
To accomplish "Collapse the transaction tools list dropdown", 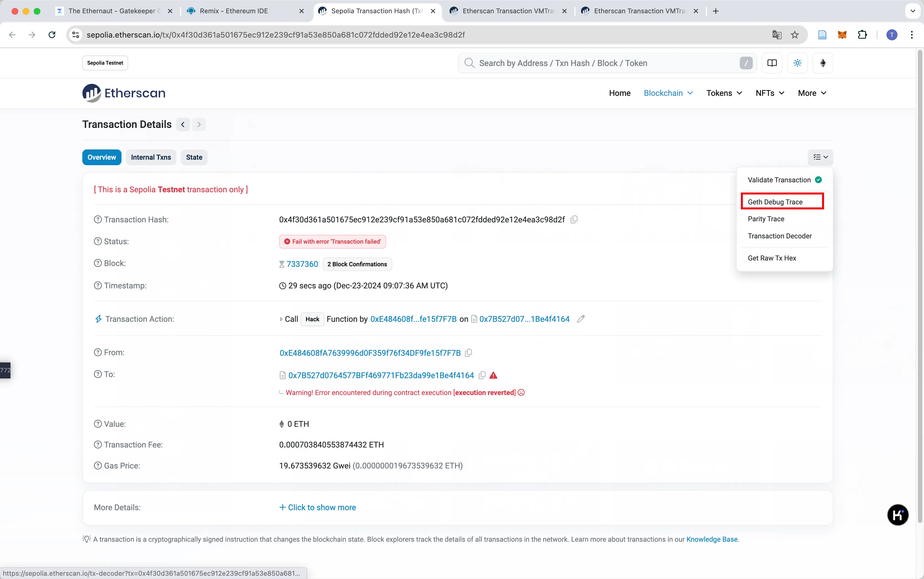I will [x=820, y=157].
